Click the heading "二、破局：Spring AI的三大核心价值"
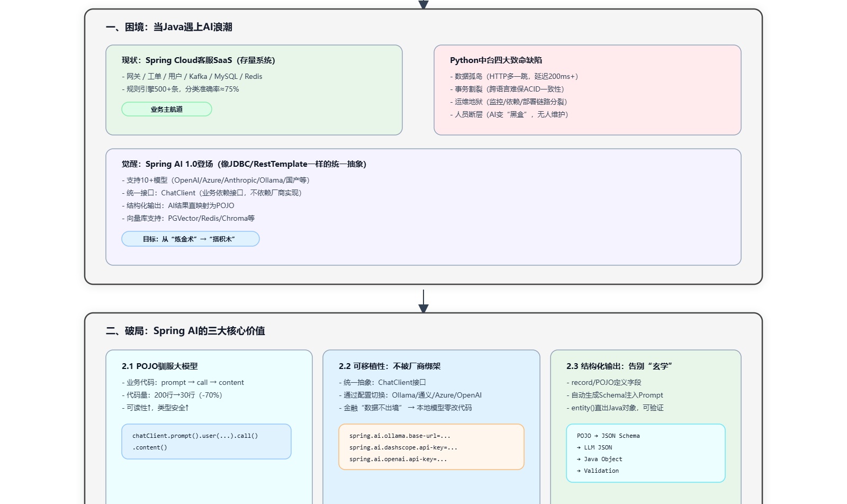 pyautogui.click(x=185, y=331)
